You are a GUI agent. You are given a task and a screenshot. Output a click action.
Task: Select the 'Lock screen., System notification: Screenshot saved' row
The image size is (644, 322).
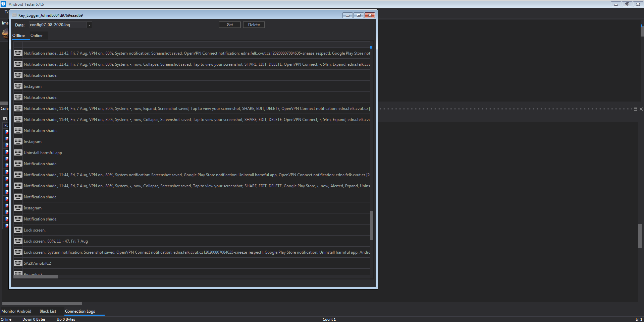(192, 252)
